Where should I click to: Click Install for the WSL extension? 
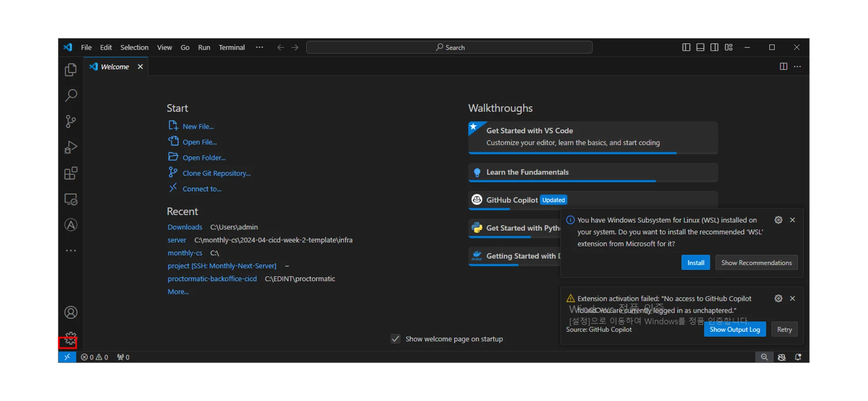tap(695, 263)
